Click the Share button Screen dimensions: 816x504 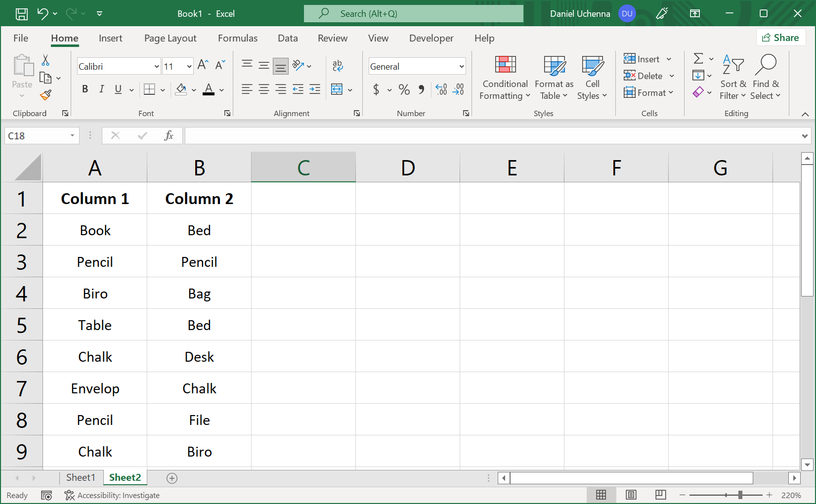(781, 38)
